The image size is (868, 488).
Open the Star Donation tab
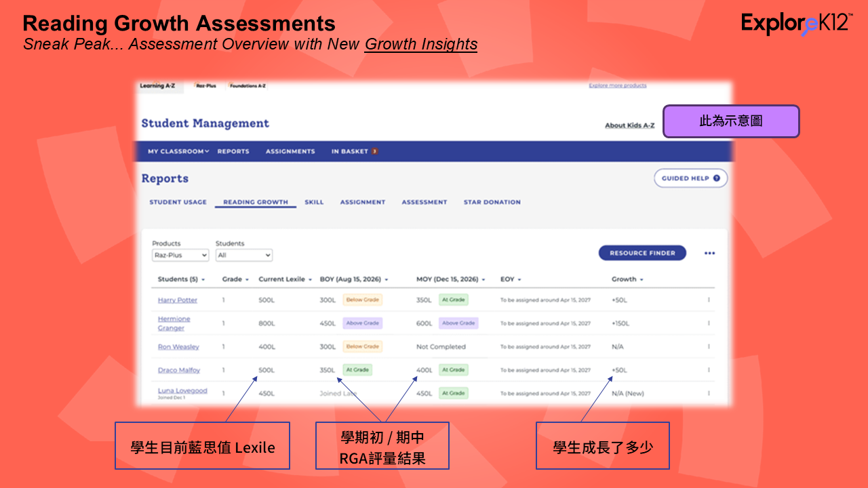point(492,202)
